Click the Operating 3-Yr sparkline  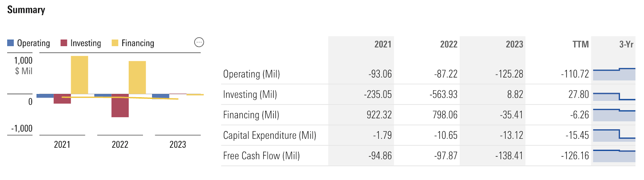(614, 74)
